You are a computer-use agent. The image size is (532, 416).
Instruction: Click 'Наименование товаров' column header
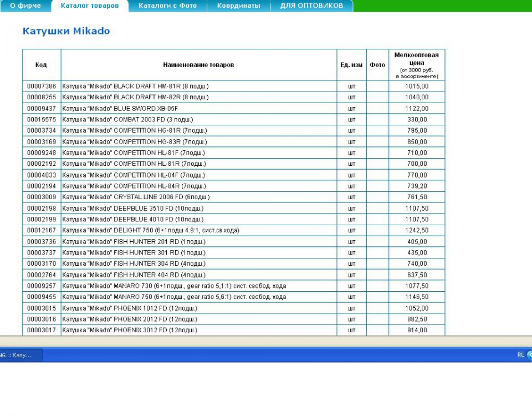pos(198,65)
